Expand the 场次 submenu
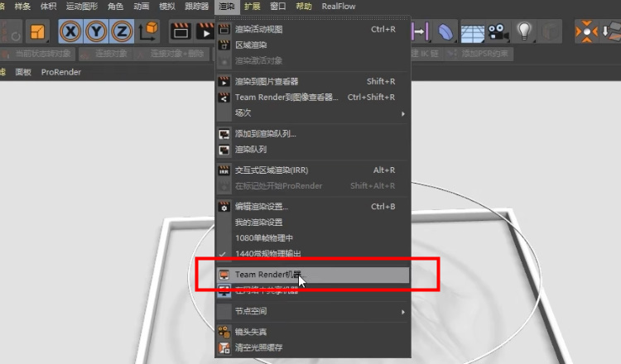 [x=313, y=113]
